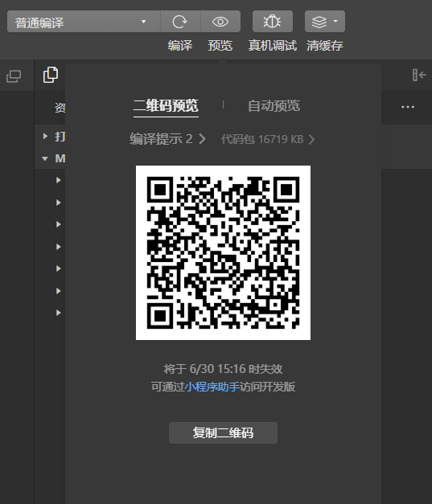432x504 pixels.
Task: Click the preview QR code image
Action: pos(223,252)
